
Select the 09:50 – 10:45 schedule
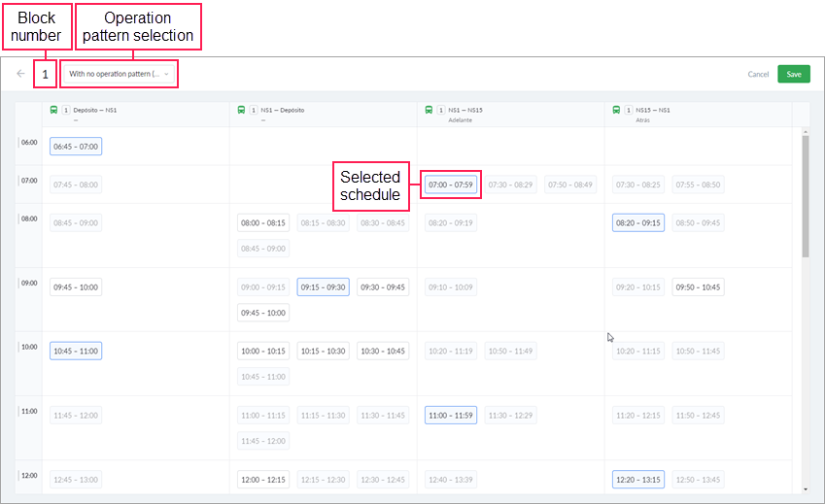coord(698,287)
